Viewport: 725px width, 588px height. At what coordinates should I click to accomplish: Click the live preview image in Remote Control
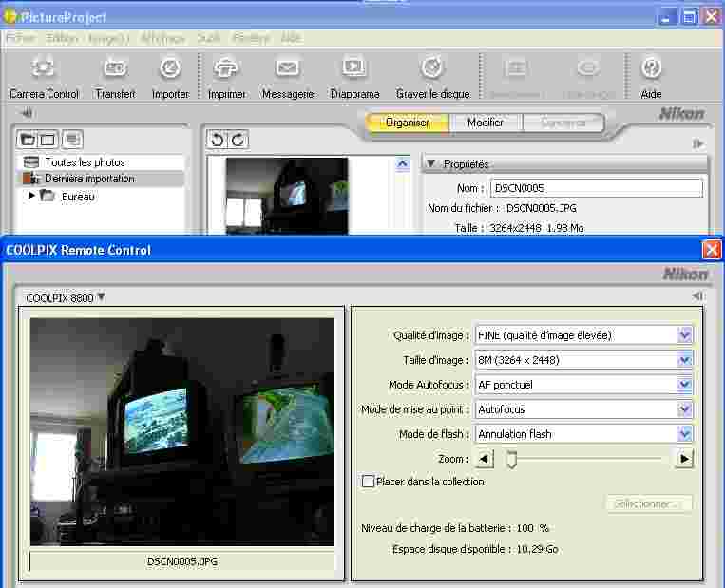pyautogui.click(x=182, y=432)
